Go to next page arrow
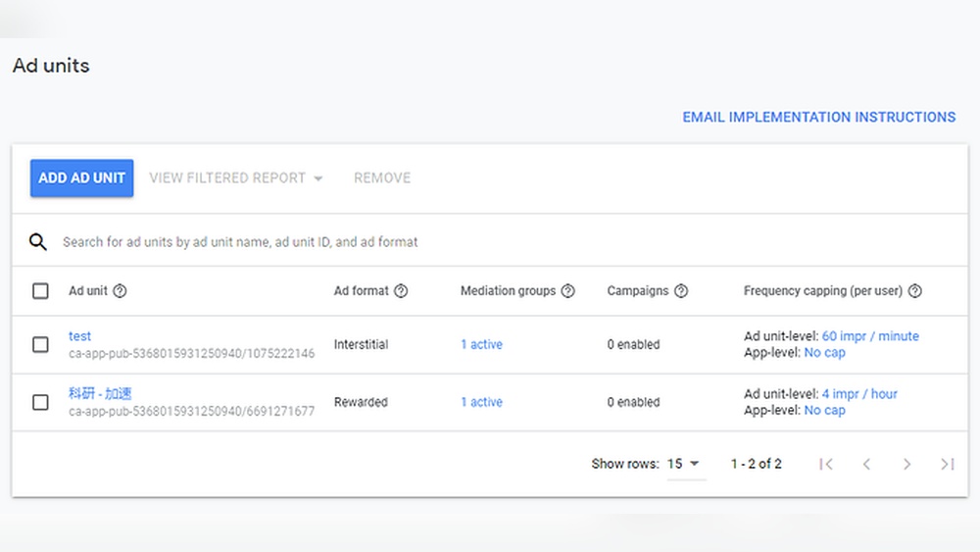This screenshot has width=980, height=552. click(x=906, y=464)
